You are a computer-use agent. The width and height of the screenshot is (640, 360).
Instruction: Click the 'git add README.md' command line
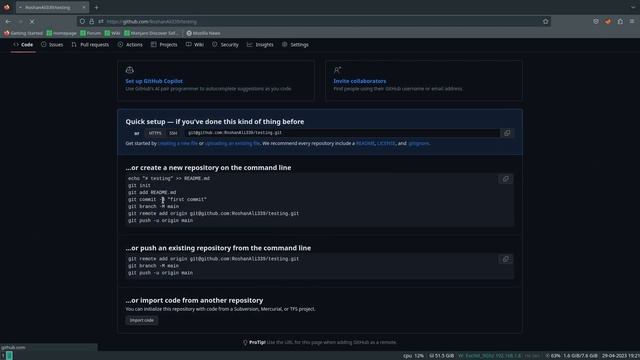tap(152, 192)
